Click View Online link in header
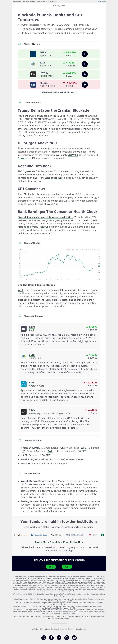This screenshot has width=118, height=644. (102, 1)
